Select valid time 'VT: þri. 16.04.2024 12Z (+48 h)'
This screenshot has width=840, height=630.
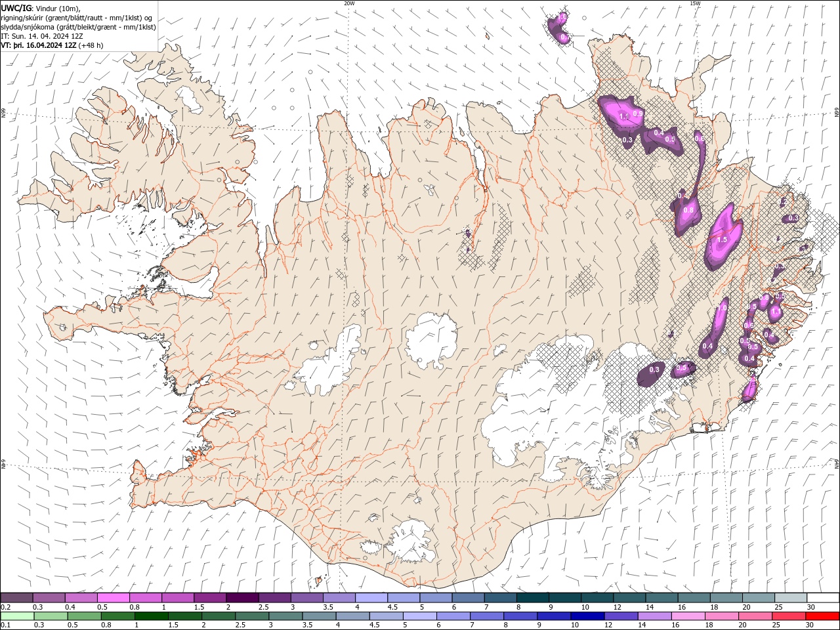tap(52, 45)
